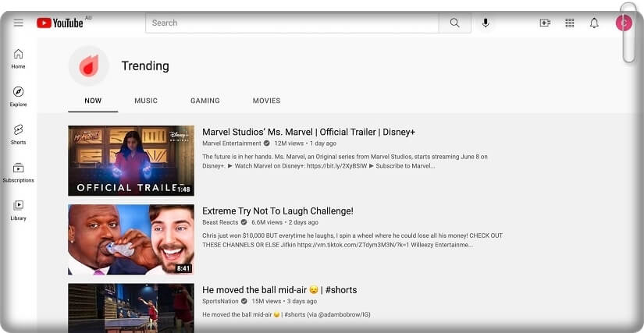Click Beast Reacts verified badge

point(244,222)
